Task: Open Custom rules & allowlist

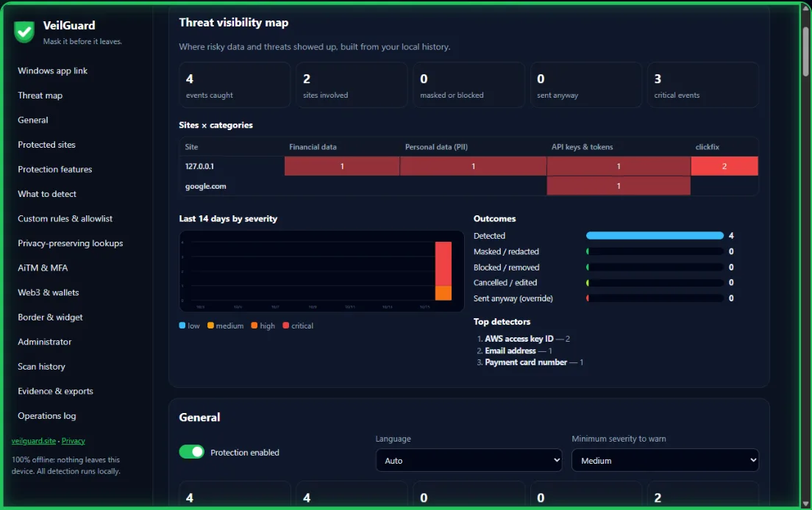Action: [65, 219]
